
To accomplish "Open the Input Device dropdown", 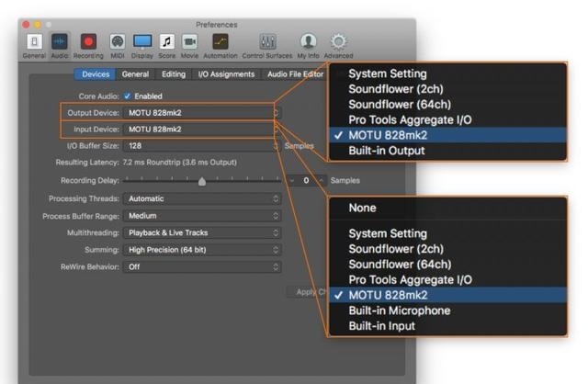I will [202, 129].
